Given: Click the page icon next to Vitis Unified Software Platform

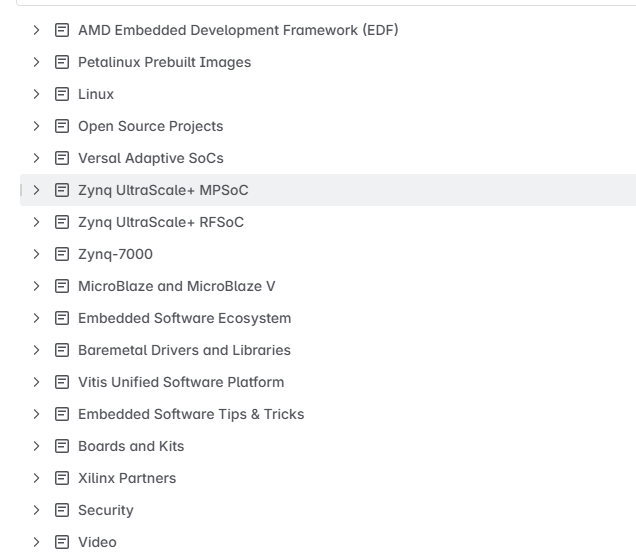Looking at the screenshot, I should (x=62, y=382).
